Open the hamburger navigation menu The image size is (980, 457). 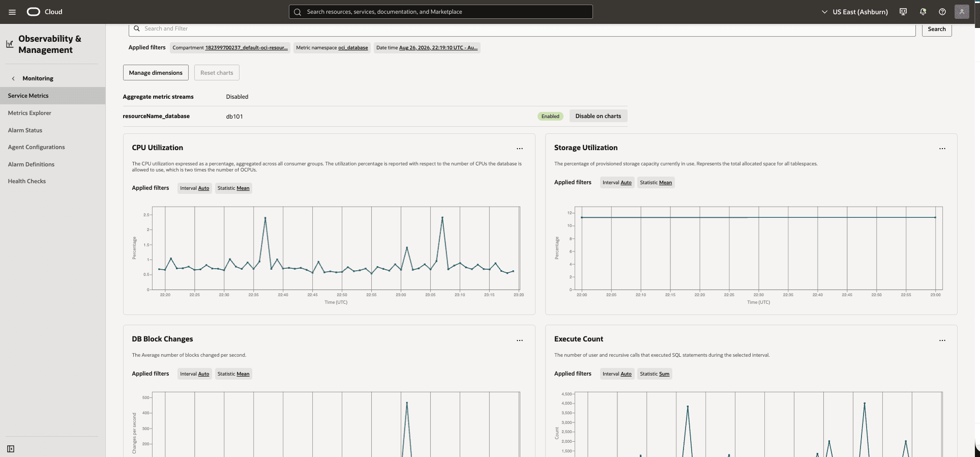[x=12, y=12]
